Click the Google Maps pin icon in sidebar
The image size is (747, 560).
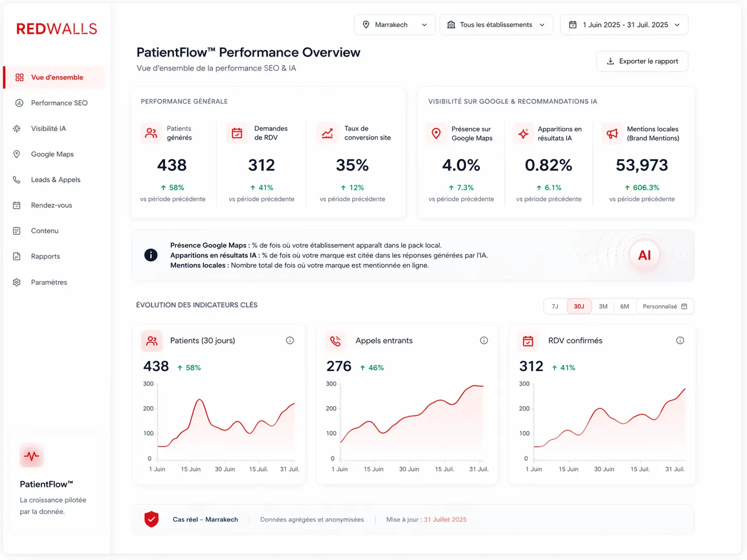(x=17, y=154)
